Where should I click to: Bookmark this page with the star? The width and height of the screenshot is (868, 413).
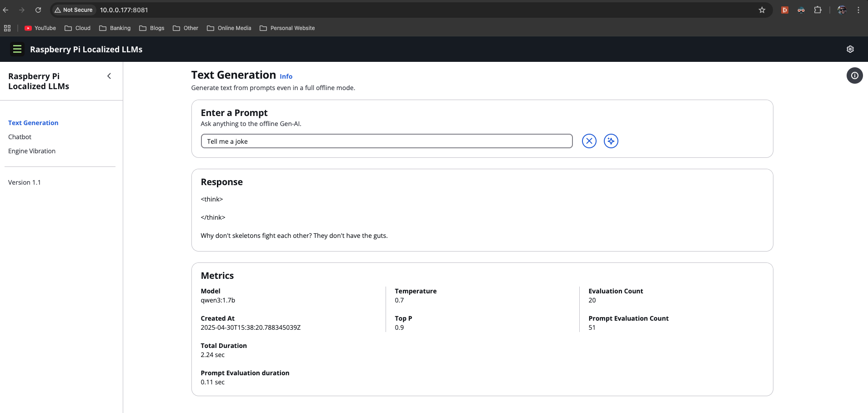click(x=762, y=10)
